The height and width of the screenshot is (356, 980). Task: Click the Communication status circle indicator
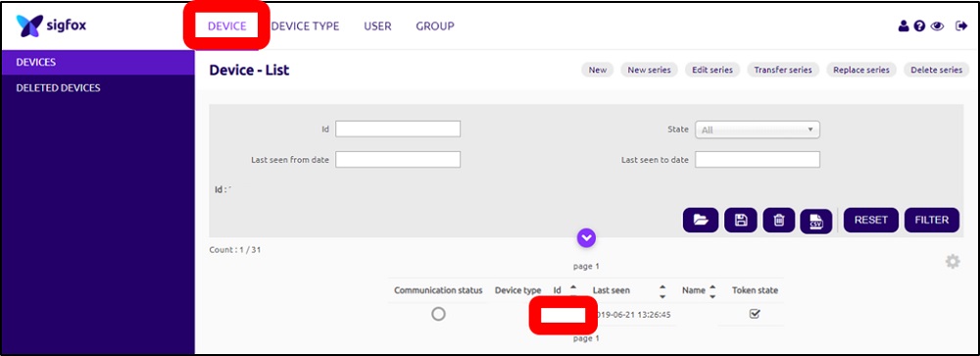tap(439, 314)
